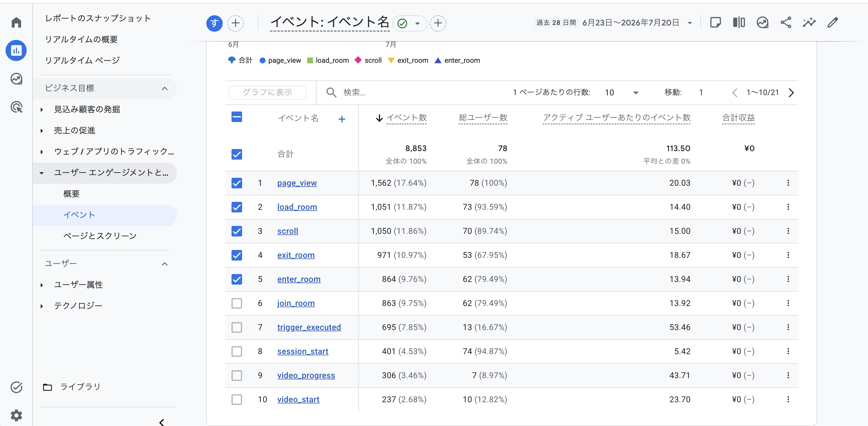Go to next page of table rows
This screenshot has height=426, width=868.
coord(791,92)
